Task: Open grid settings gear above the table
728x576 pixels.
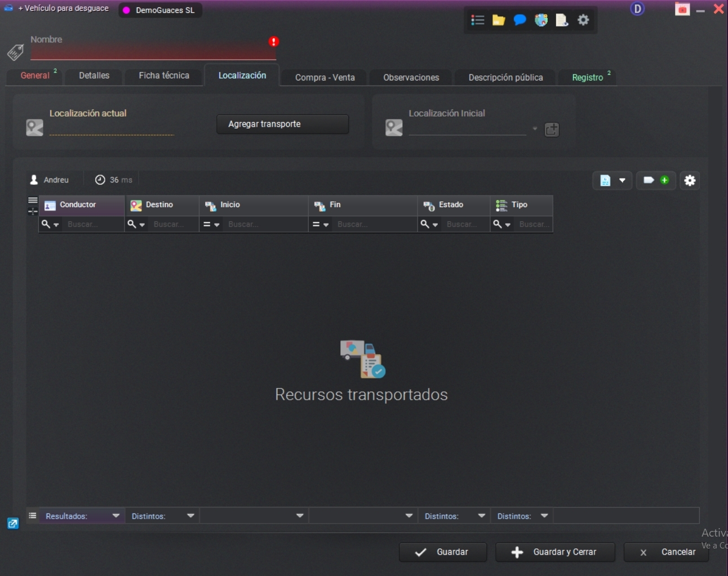Action: (690, 180)
